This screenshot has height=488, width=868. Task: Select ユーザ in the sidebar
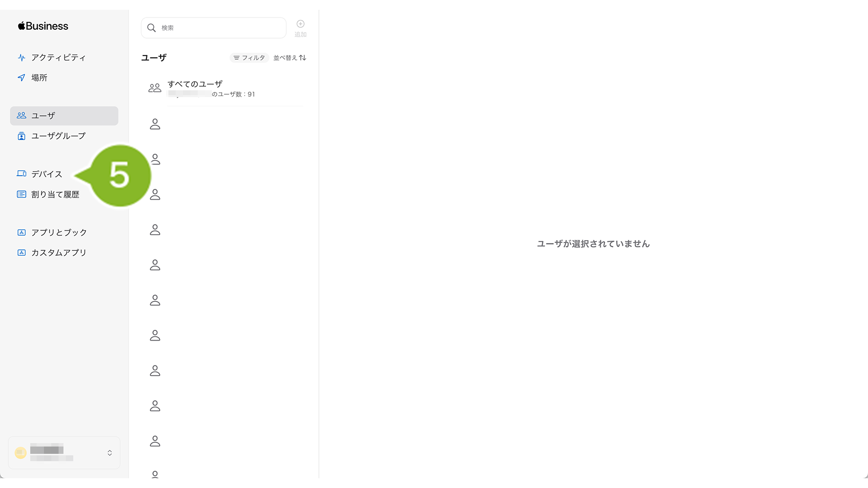coord(64,116)
